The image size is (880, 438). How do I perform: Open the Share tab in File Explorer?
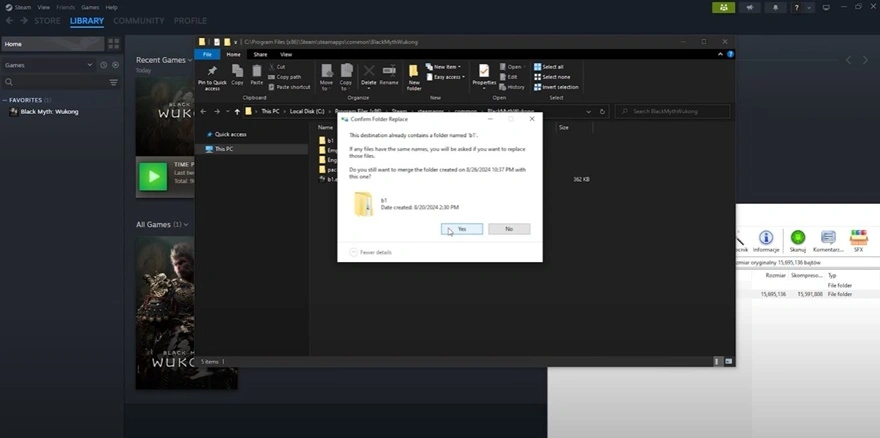[259, 54]
